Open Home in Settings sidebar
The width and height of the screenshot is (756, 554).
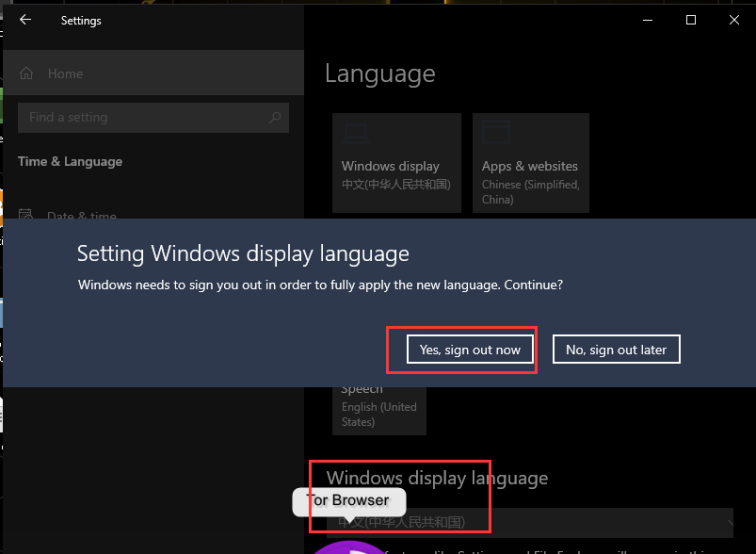153,73
